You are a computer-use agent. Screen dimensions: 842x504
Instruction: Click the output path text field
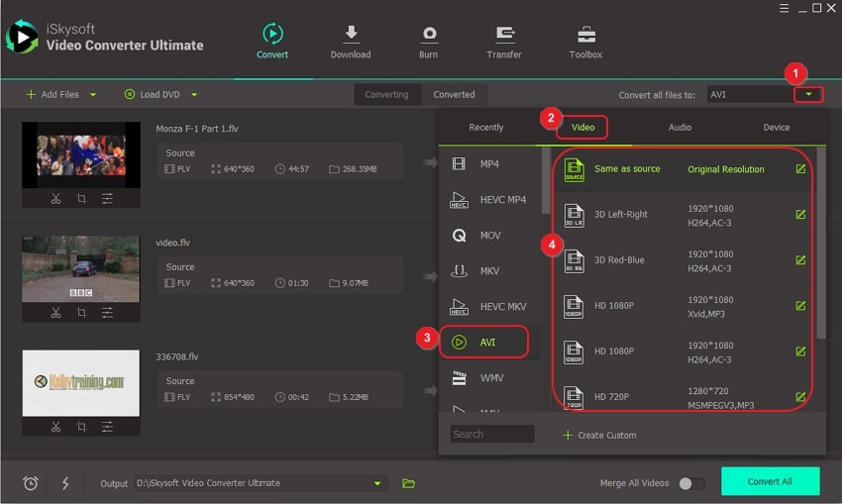pyautogui.click(x=253, y=483)
